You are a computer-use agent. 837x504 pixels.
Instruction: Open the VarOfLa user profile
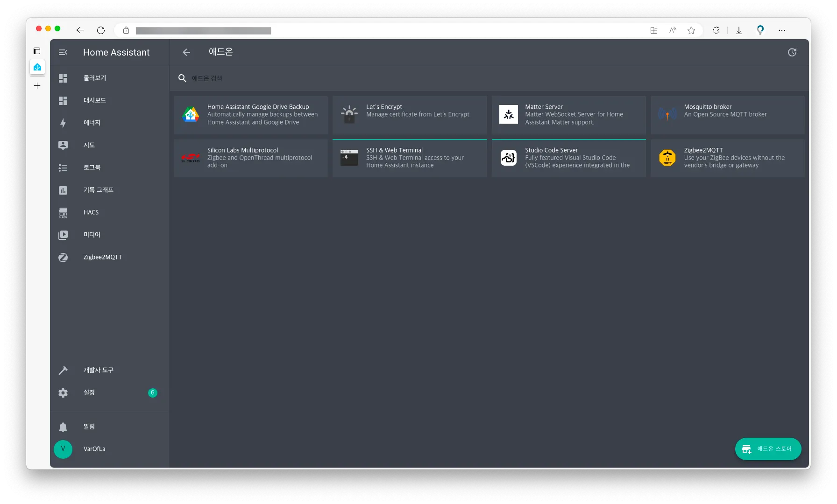coord(110,449)
